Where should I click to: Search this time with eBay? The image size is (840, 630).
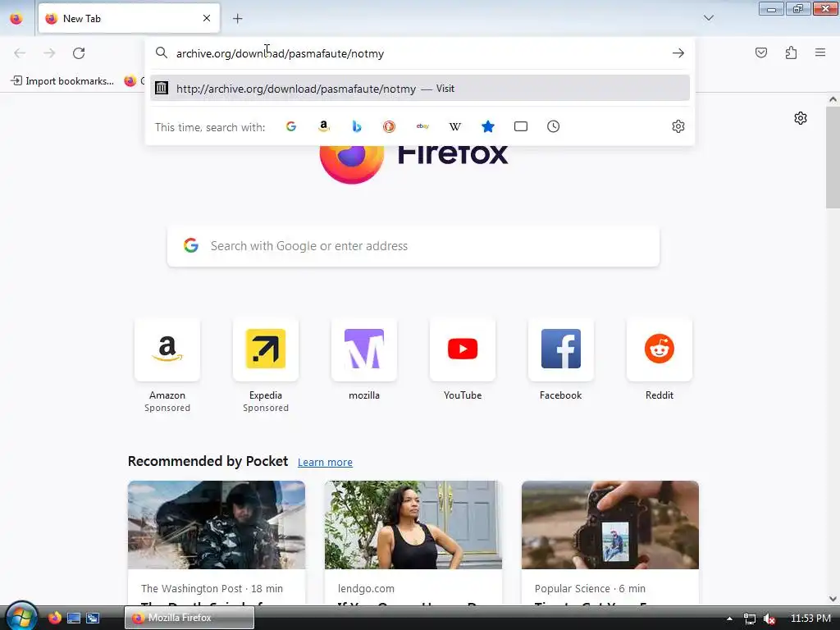click(x=422, y=126)
